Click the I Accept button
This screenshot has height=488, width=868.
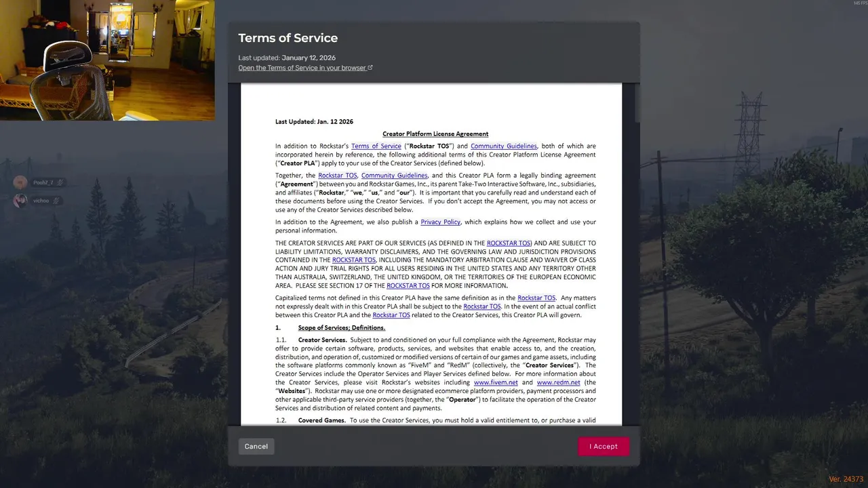604,447
